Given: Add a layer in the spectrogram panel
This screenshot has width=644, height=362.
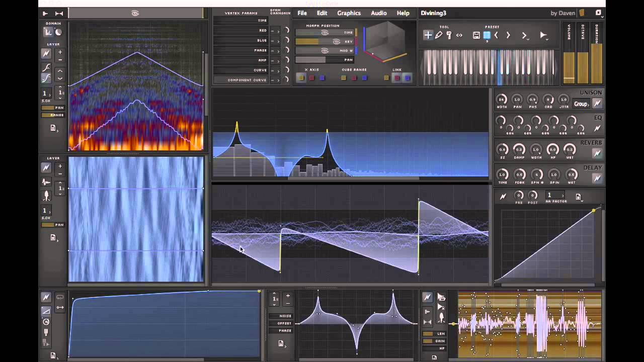Looking at the screenshot, I should (x=60, y=52).
